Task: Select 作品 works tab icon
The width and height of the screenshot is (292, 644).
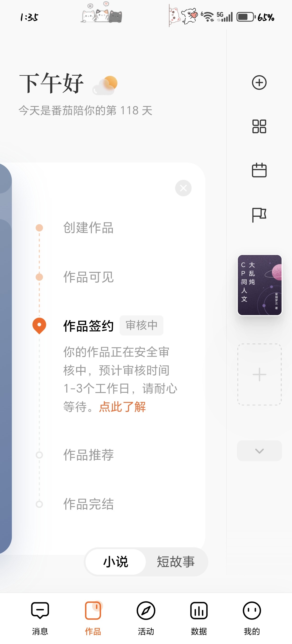Action: coord(93,611)
